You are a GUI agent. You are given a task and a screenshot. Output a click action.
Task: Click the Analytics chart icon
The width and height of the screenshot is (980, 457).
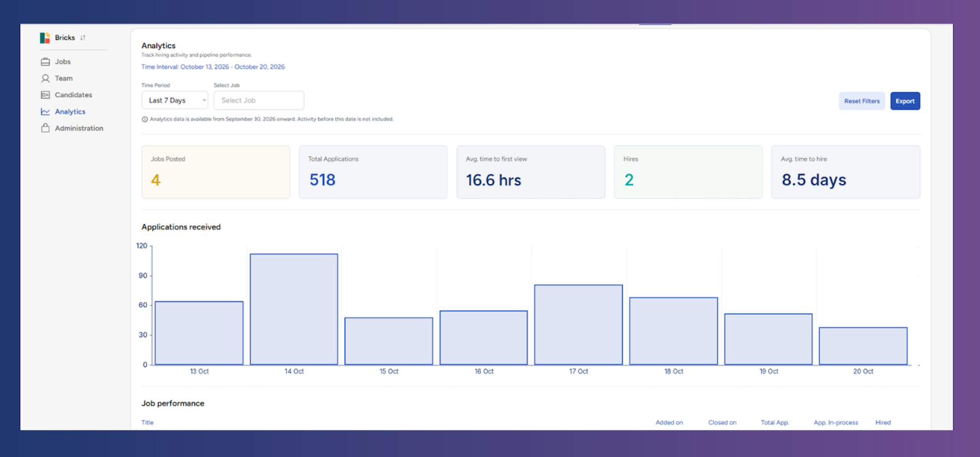coord(45,112)
